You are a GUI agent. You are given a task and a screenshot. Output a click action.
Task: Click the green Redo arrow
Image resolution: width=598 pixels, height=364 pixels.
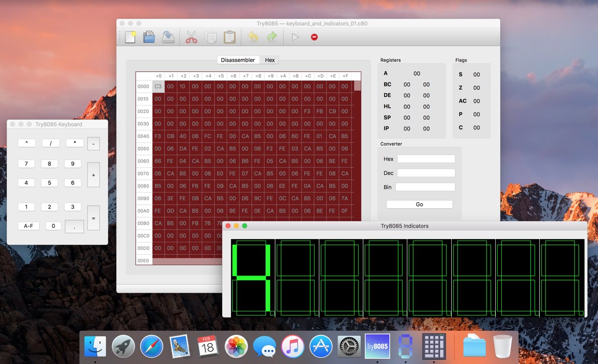272,37
